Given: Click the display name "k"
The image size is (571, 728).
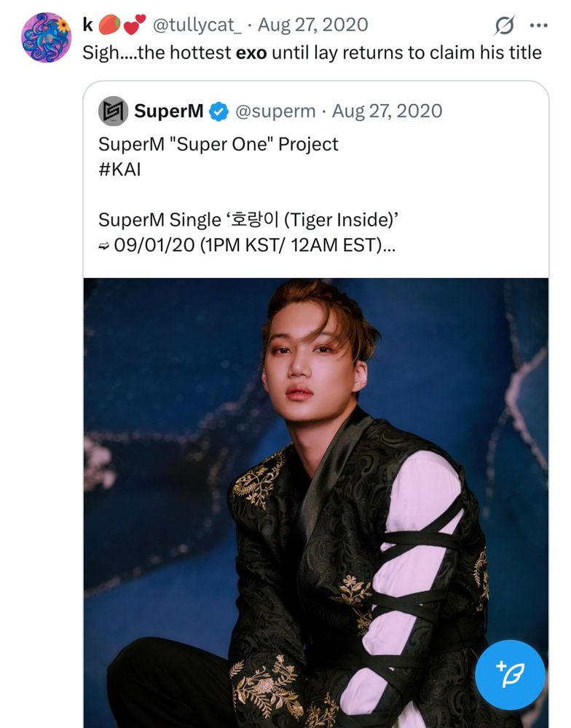Looking at the screenshot, I should pos(87,25).
